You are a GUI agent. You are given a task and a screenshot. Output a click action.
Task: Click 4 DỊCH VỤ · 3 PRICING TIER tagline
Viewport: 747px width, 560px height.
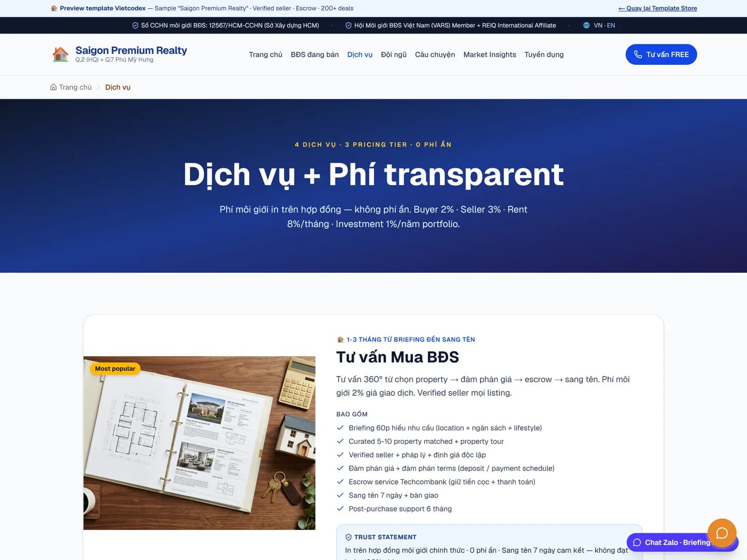click(x=374, y=145)
